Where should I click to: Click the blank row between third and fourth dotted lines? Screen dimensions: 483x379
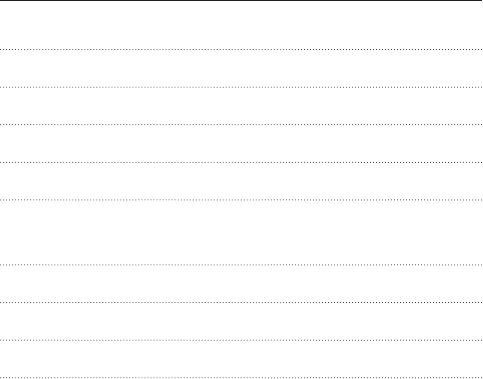241,144
